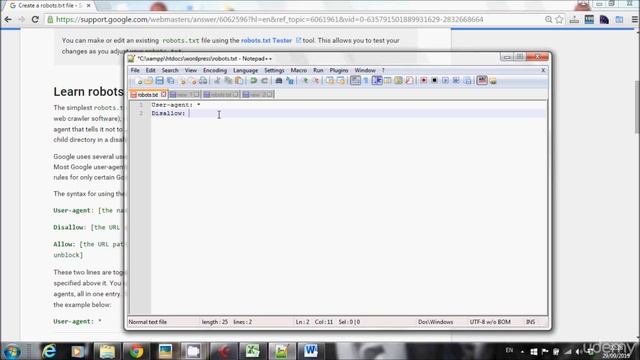640x360 pixels.
Task: Click the Copy toolbar icon
Action: pos(228,81)
